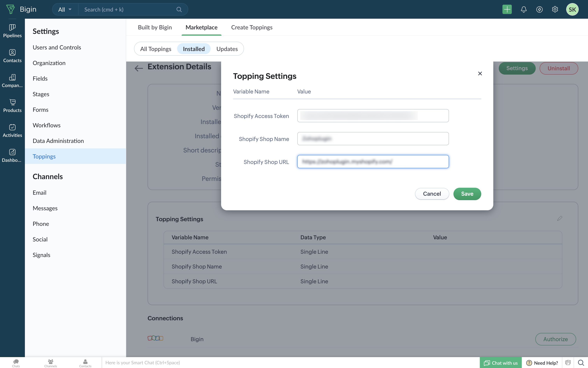Open Fields settings
The width and height of the screenshot is (588, 368).
click(75, 78)
